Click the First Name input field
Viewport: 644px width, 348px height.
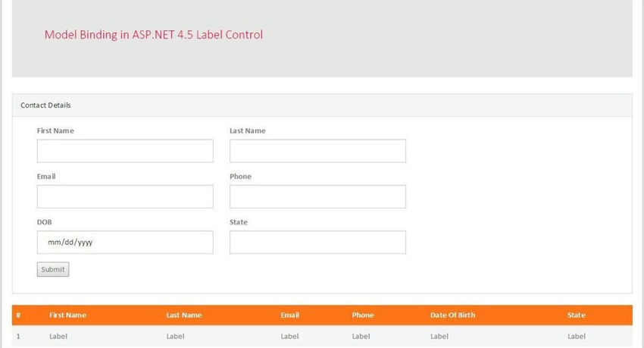(x=125, y=151)
